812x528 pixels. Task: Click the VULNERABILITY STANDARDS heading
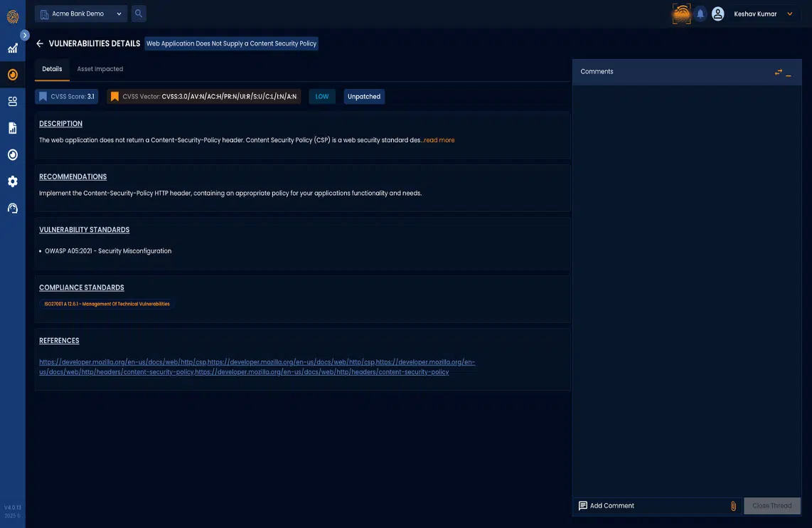[85, 230]
